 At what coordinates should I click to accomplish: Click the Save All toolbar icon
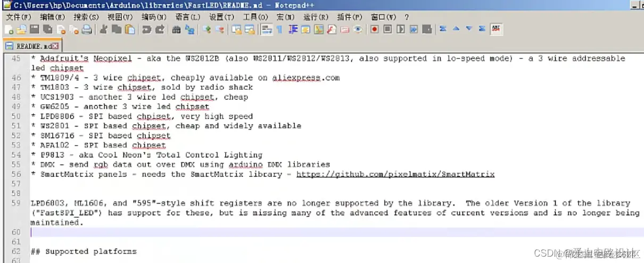tap(48, 29)
